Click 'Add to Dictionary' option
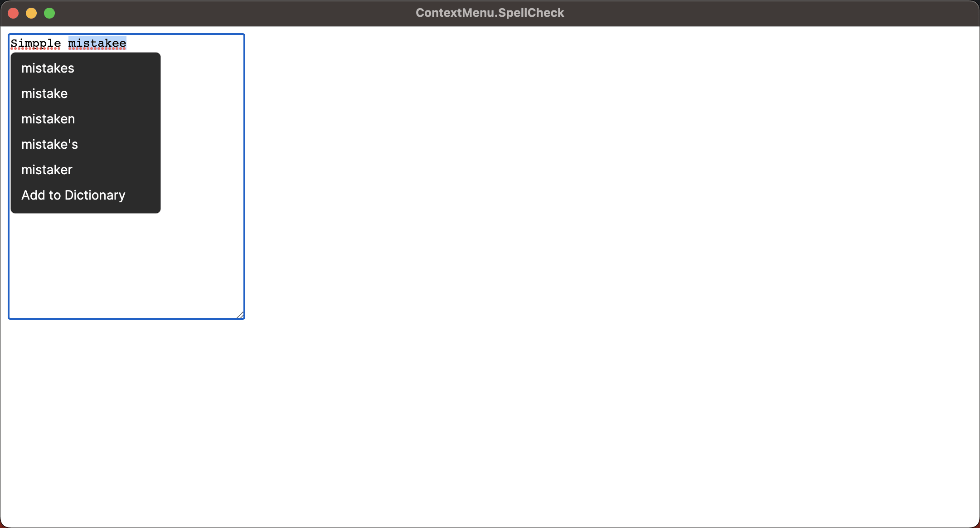The width and height of the screenshot is (980, 528). [74, 195]
